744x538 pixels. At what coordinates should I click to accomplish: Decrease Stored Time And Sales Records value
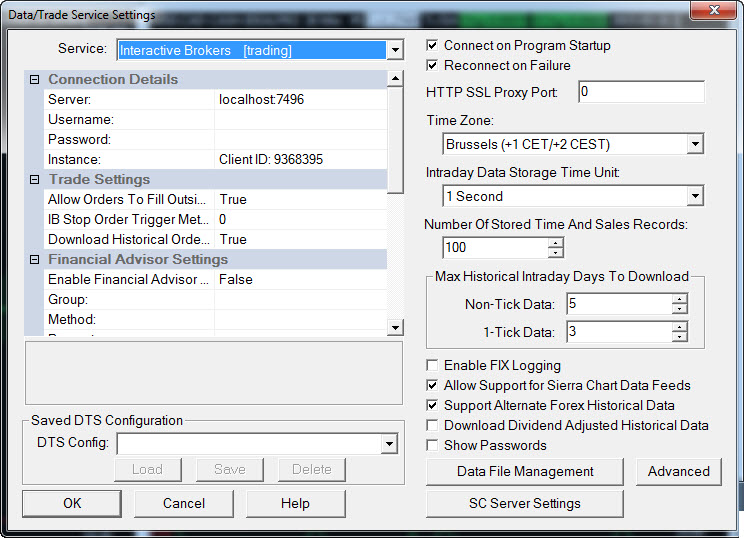click(x=556, y=253)
